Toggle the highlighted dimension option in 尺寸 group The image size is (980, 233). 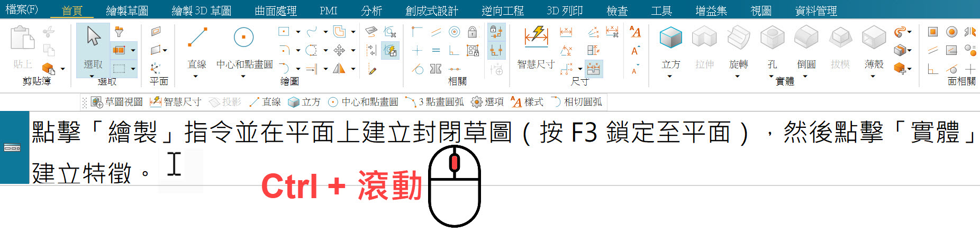coord(594,69)
